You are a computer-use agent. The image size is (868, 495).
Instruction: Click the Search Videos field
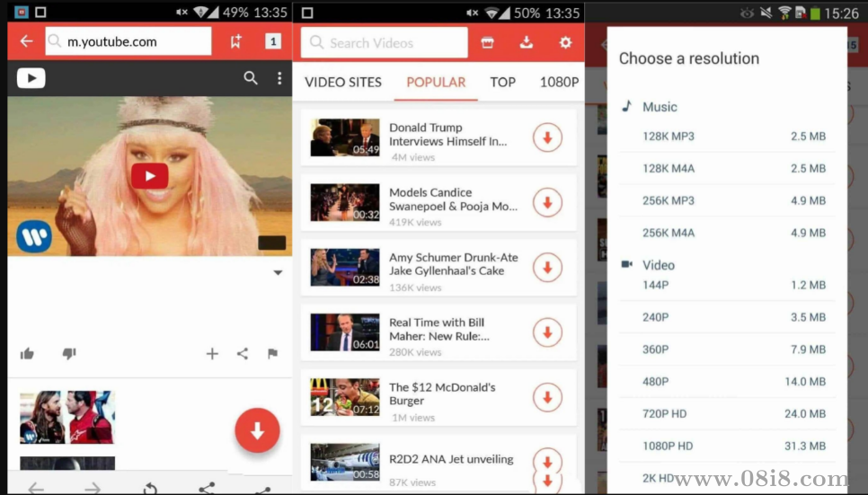385,42
